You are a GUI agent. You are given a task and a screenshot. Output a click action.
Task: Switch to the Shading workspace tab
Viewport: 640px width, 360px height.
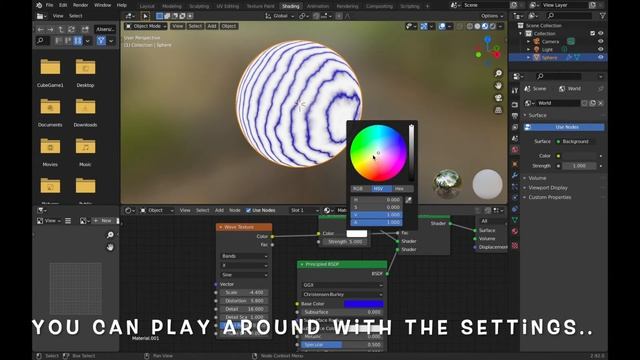coord(291,6)
